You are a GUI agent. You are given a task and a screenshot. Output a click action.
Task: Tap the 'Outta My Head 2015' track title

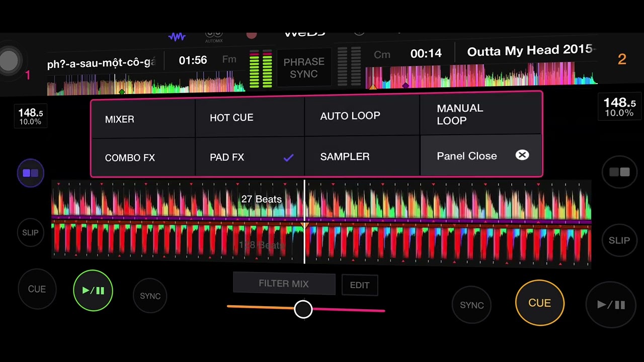coord(531,50)
